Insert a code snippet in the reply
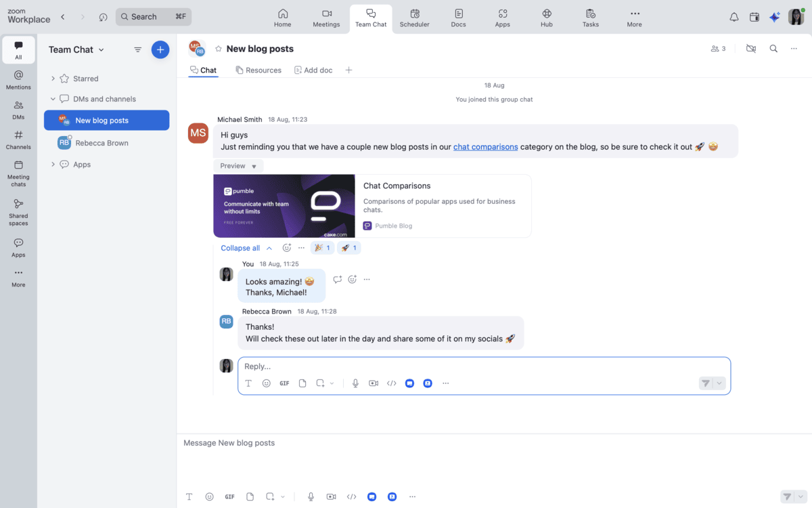 click(x=391, y=383)
